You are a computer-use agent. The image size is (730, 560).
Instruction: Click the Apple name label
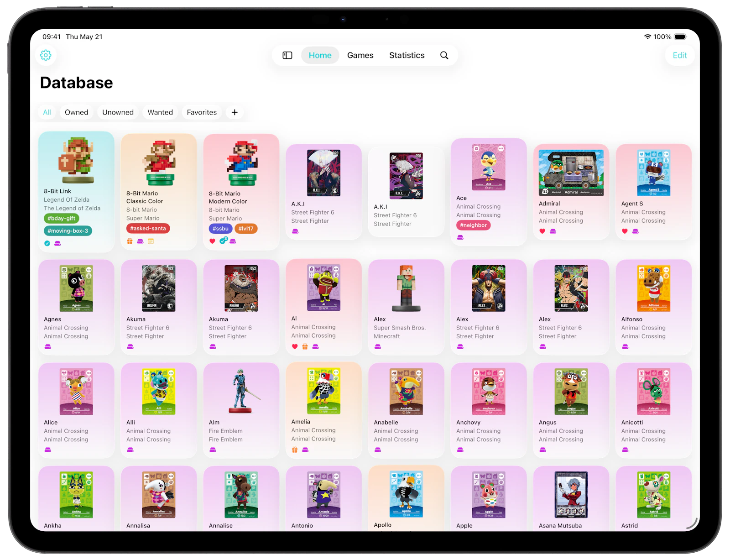[x=464, y=526]
